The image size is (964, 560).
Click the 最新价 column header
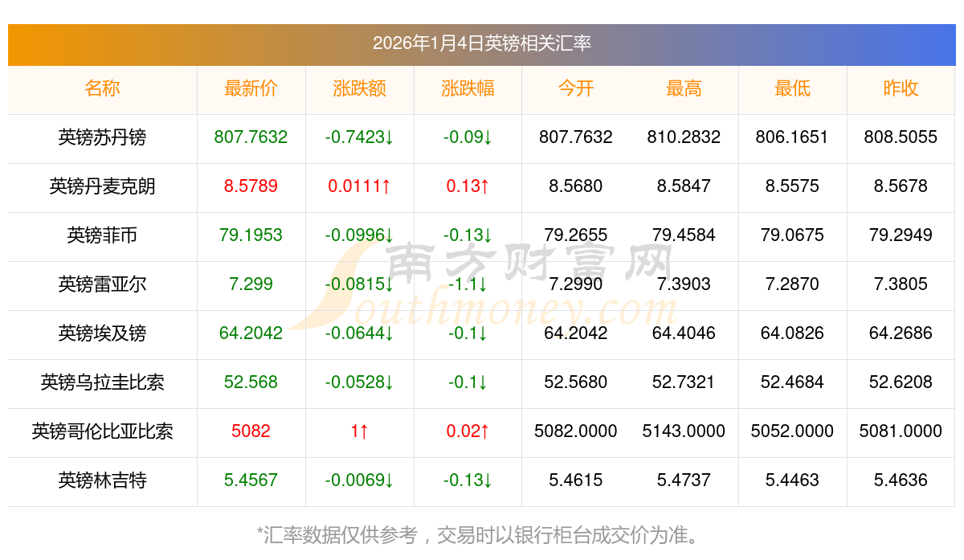[x=251, y=89]
